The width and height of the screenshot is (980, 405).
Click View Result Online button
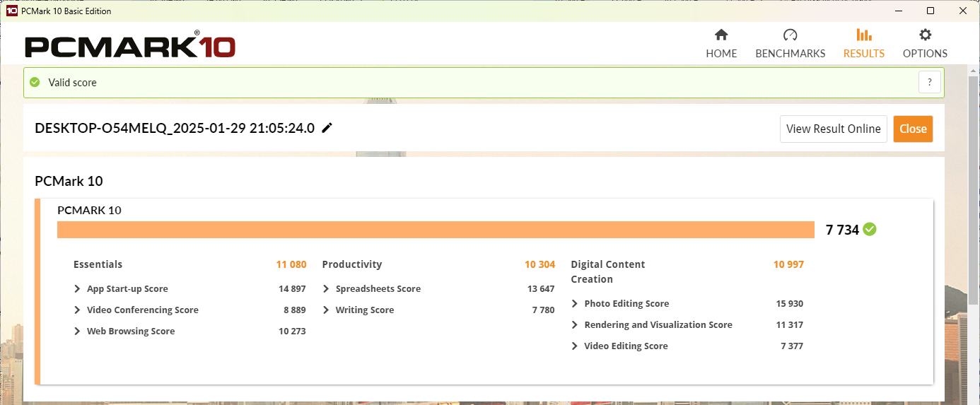click(834, 129)
